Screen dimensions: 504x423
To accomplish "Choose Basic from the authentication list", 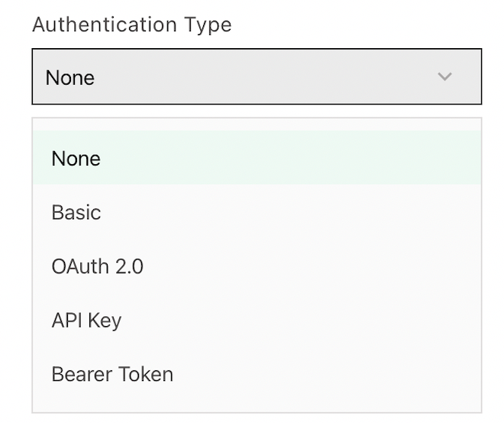I will pyautogui.click(x=257, y=212).
